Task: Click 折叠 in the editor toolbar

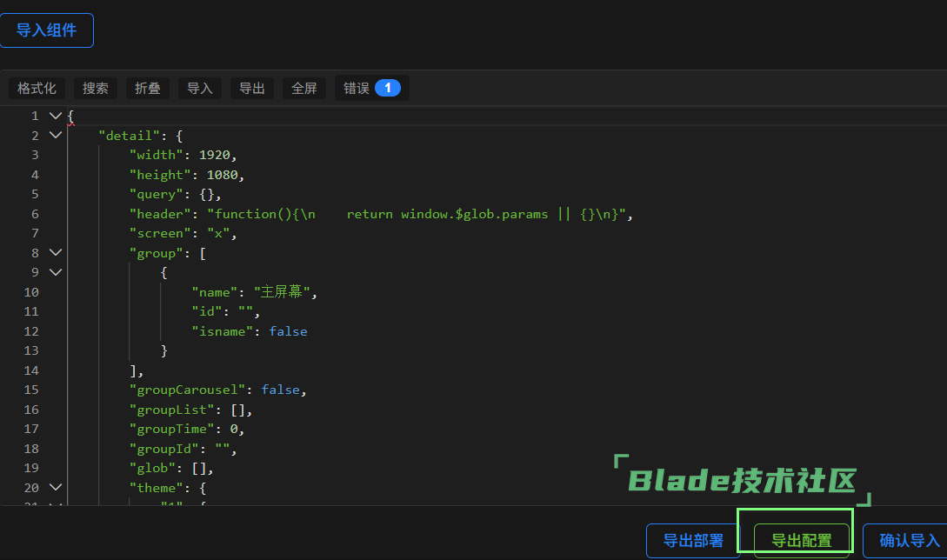Action: pyautogui.click(x=148, y=88)
